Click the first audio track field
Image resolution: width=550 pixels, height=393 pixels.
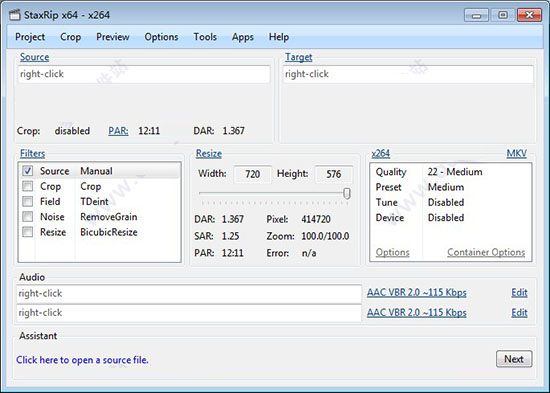(x=189, y=294)
